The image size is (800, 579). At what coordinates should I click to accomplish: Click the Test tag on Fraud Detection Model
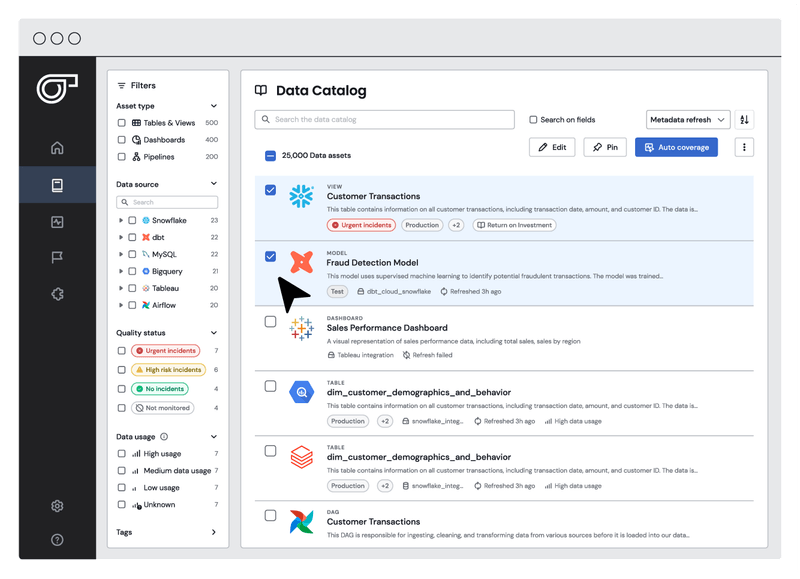pyautogui.click(x=337, y=292)
